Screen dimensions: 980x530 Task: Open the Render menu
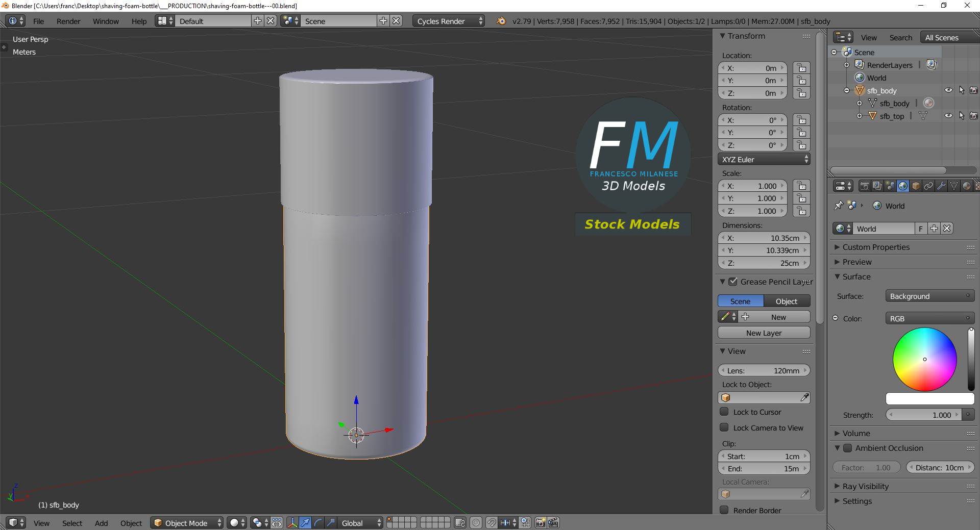point(68,21)
